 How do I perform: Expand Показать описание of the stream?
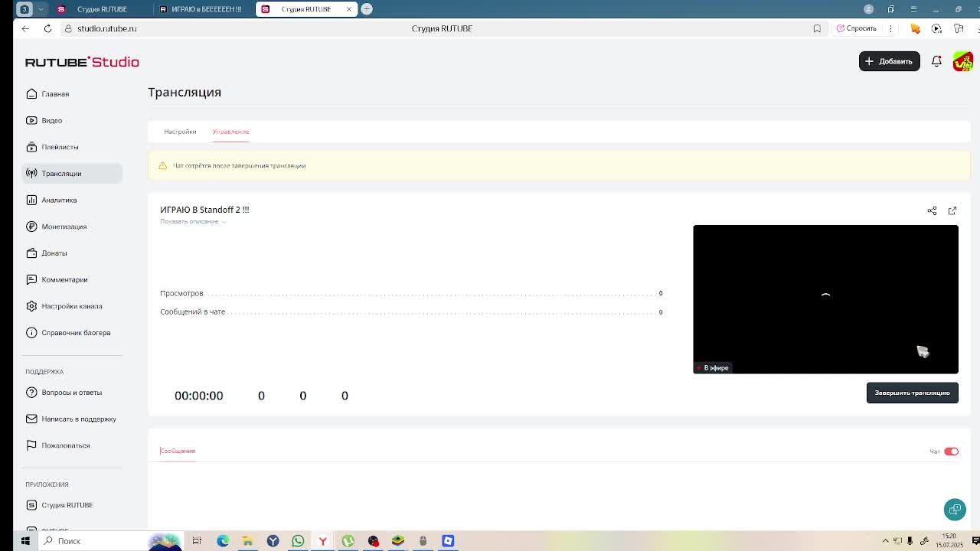point(193,222)
